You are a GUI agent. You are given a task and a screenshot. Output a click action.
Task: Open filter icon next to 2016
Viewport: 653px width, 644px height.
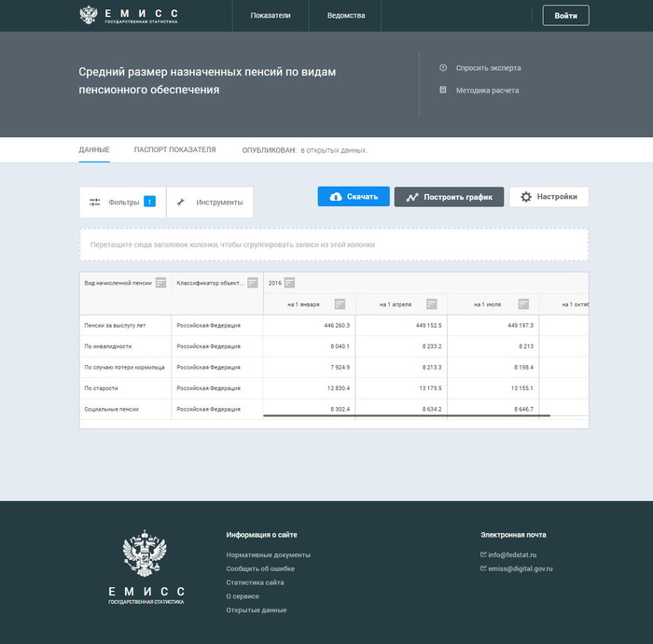pos(289,283)
